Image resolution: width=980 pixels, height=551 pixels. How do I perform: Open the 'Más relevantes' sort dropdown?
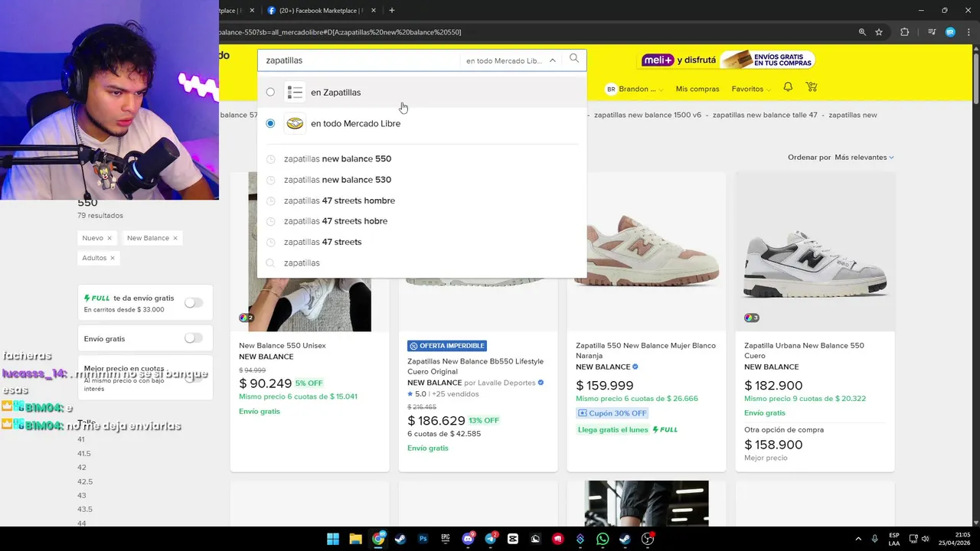864,157
